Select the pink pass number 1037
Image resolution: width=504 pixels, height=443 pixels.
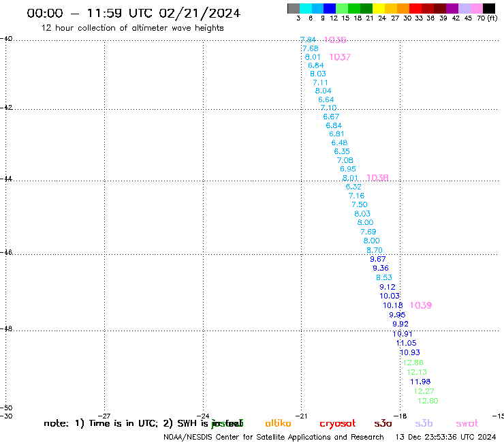click(340, 57)
